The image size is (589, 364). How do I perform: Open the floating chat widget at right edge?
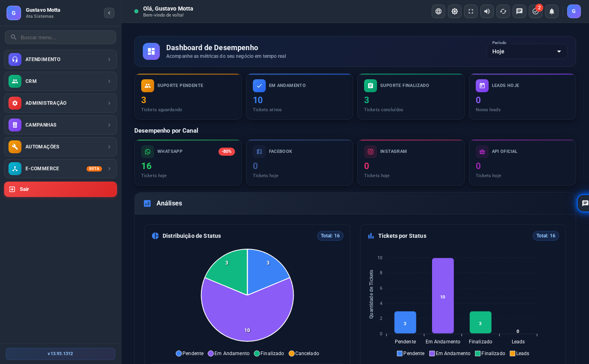(x=584, y=203)
